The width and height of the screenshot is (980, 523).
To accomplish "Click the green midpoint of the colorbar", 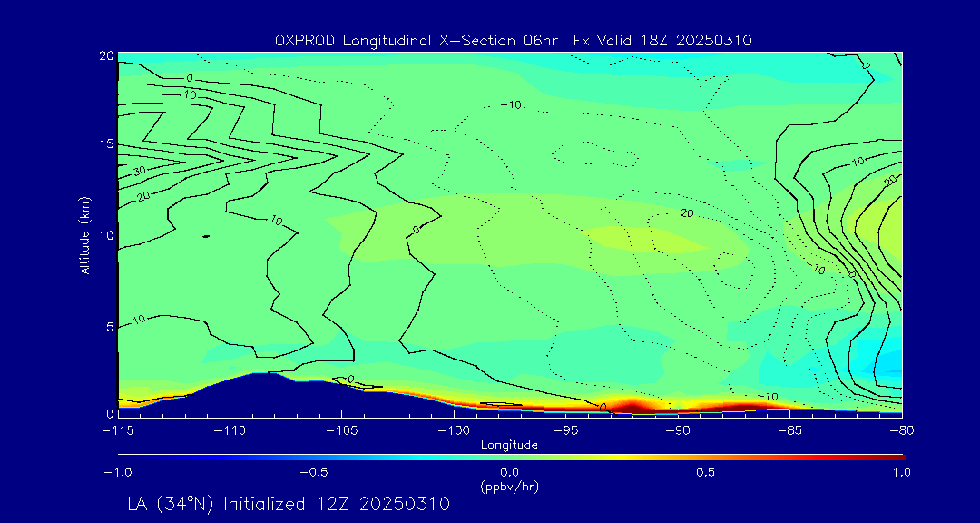I will [509, 458].
